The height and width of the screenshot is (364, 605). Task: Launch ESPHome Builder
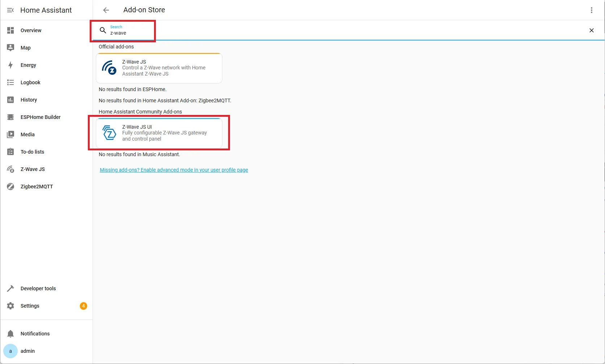[x=40, y=117]
